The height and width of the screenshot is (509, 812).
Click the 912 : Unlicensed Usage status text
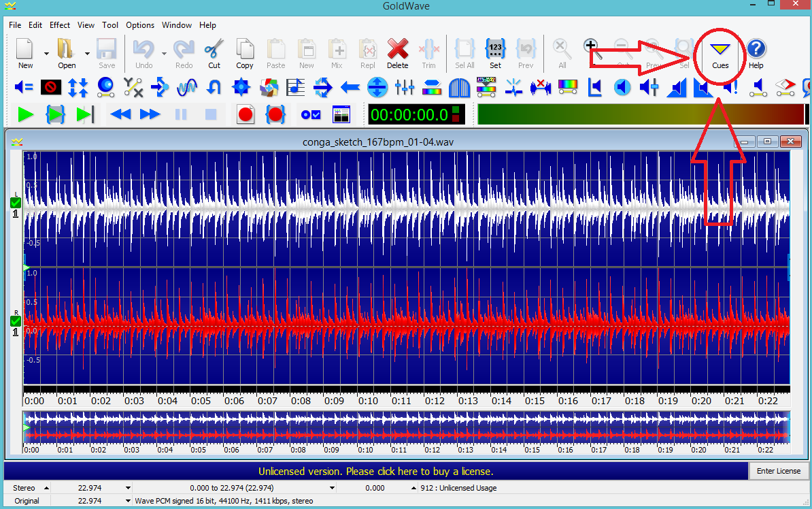458,488
